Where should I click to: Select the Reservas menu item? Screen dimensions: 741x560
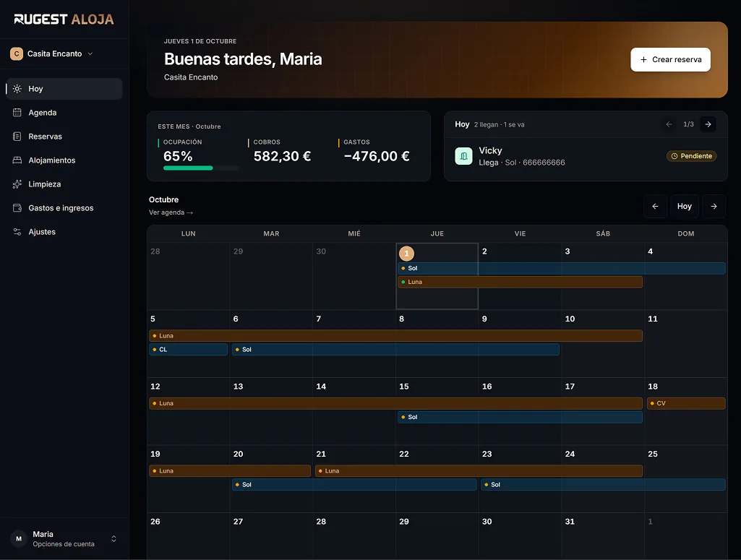click(x=64, y=137)
